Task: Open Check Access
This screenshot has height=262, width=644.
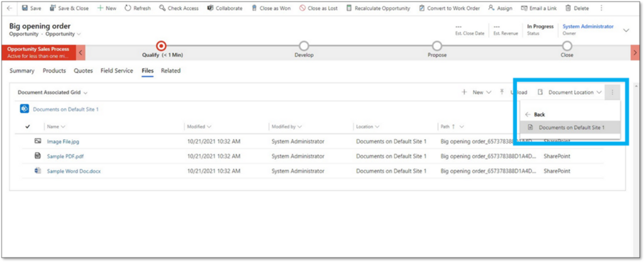Action: [x=179, y=8]
